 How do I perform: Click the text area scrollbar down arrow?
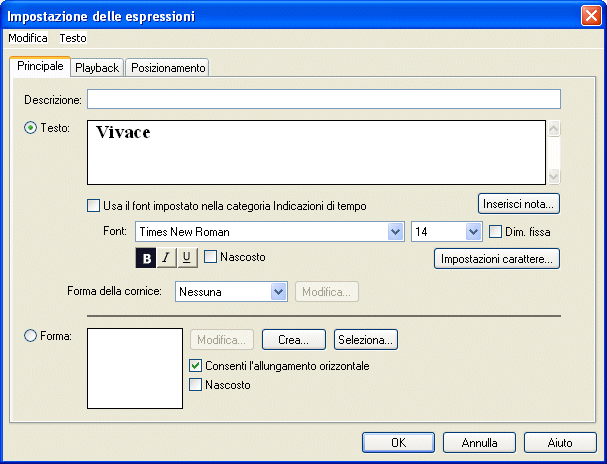[555, 177]
